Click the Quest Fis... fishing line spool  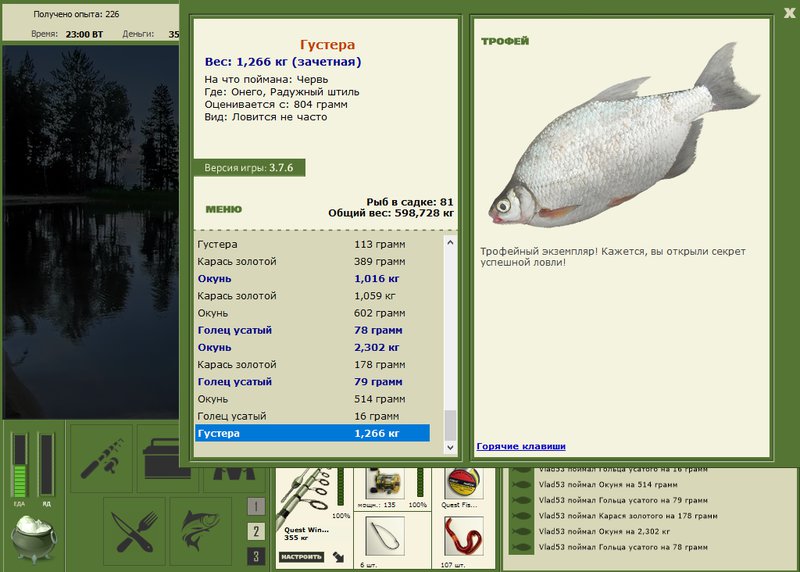pos(463,483)
